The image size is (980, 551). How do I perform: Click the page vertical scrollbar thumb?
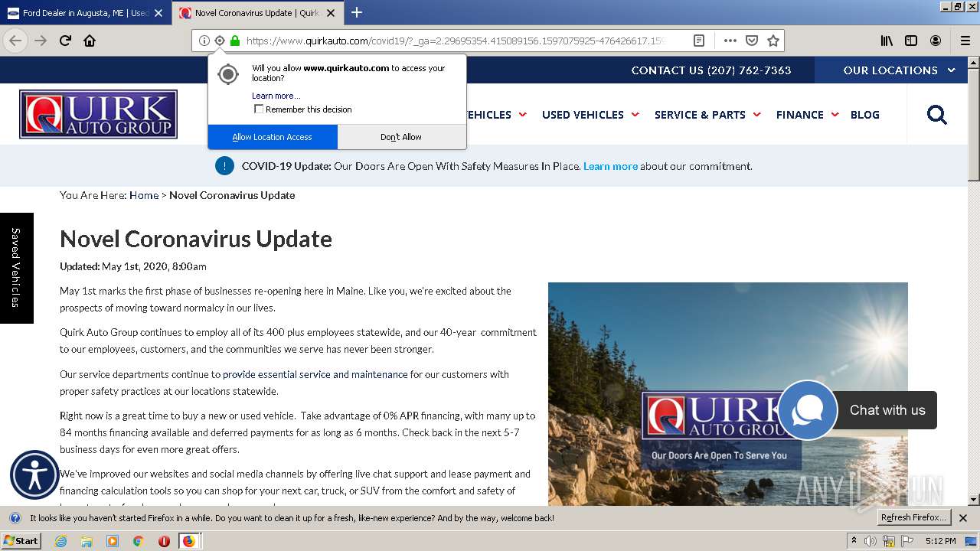tap(973, 124)
